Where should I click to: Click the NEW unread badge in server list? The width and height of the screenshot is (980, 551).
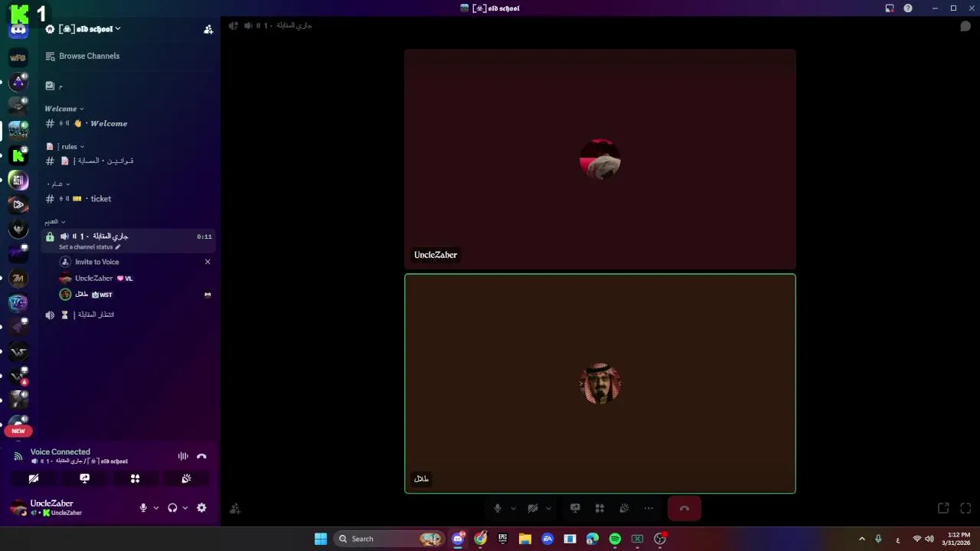coord(18,431)
